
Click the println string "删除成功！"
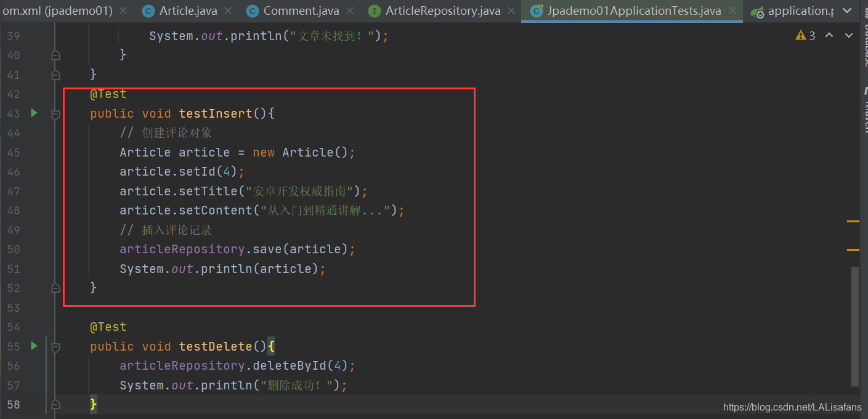(297, 385)
